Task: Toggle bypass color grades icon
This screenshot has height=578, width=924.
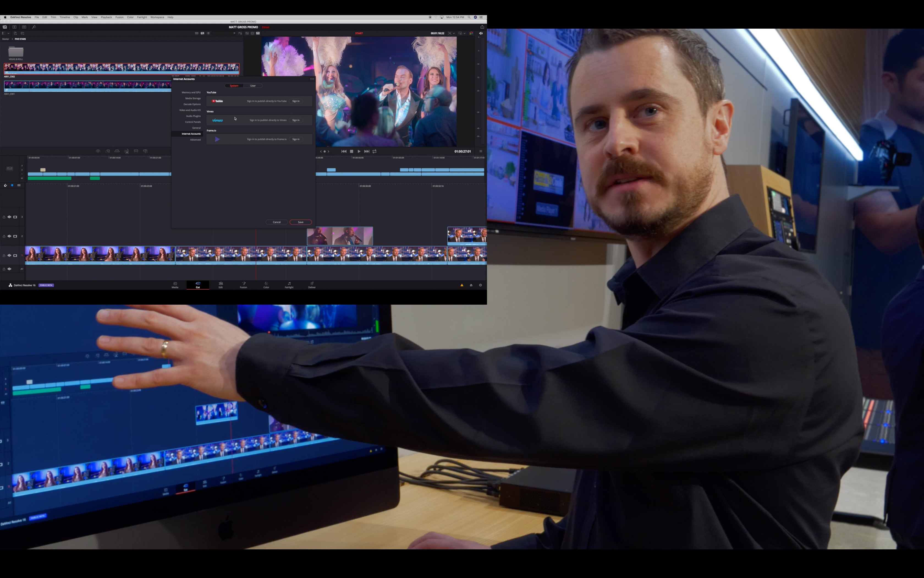Action: (x=471, y=33)
